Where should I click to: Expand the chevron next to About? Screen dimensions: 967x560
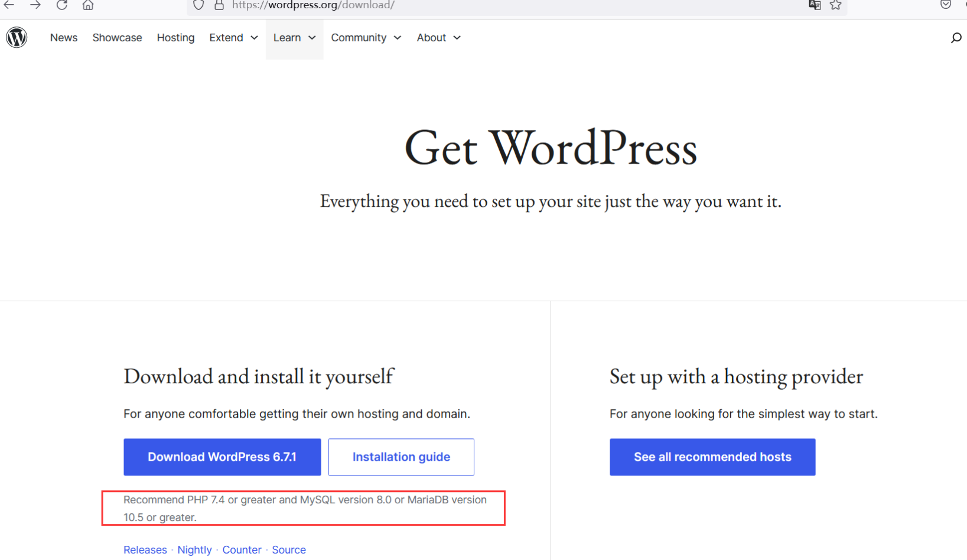click(x=457, y=38)
